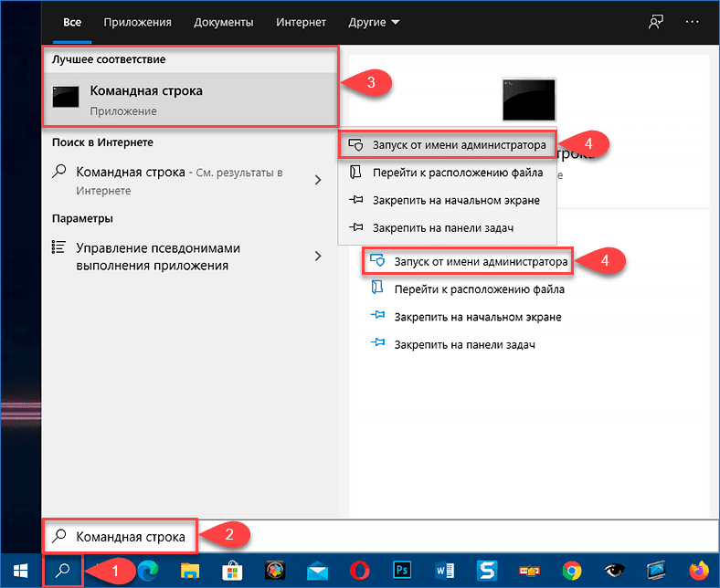Click the magnifier icon beside web search result
The height and width of the screenshot is (588, 720).
pos(59,172)
